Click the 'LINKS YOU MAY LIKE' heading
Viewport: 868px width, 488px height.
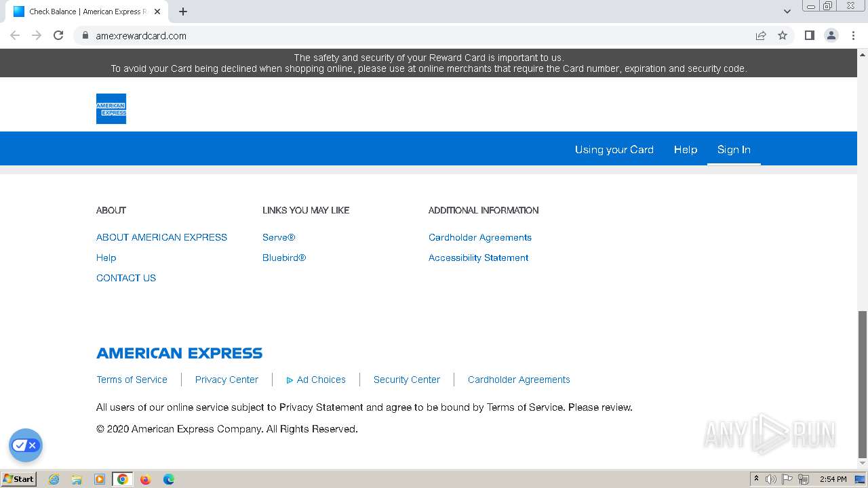click(306, 210)
